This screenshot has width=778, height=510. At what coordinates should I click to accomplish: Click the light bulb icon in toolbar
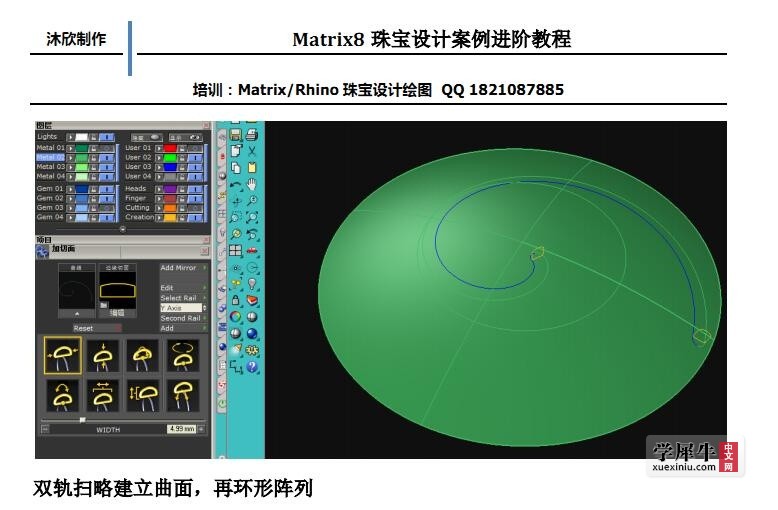tap(252, 284)
